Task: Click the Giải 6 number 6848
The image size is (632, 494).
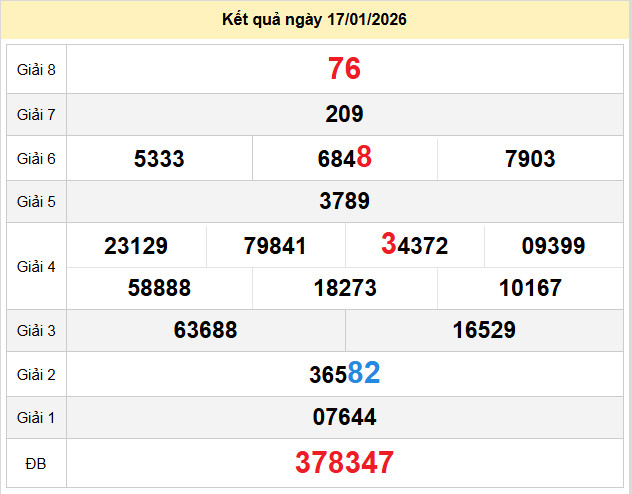Action: click(344, 158)
